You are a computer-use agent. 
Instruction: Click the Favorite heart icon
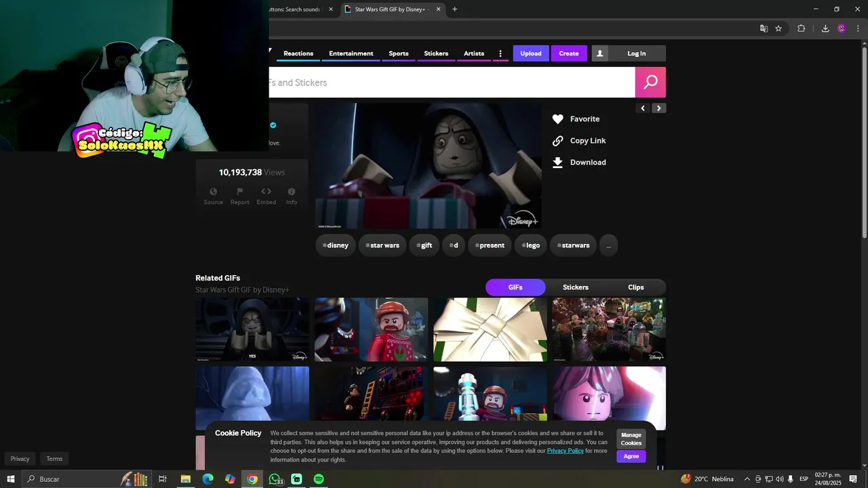click(557, 119)
